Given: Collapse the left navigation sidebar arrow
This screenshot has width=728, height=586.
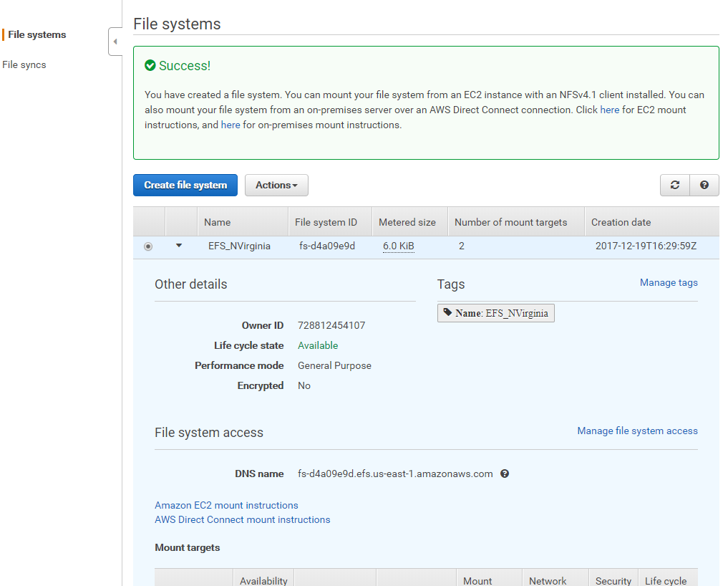Looking at the screenshot, I should (115, 42).
